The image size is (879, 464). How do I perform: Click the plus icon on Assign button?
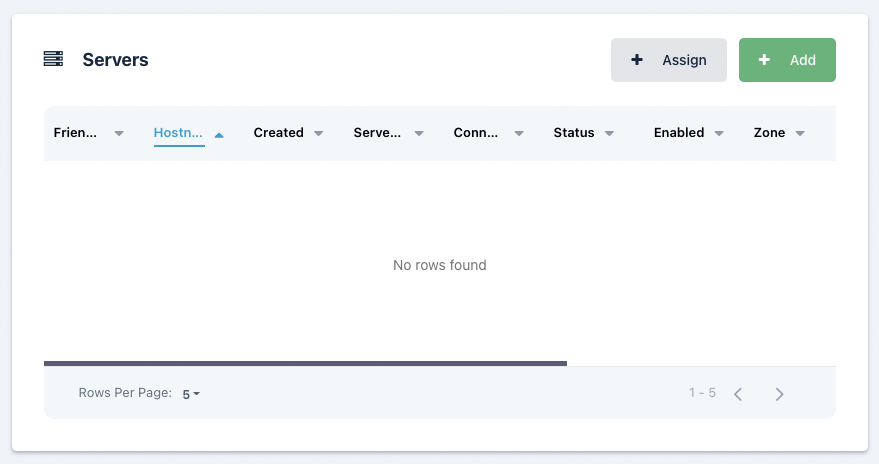click(x=637, y=60)
